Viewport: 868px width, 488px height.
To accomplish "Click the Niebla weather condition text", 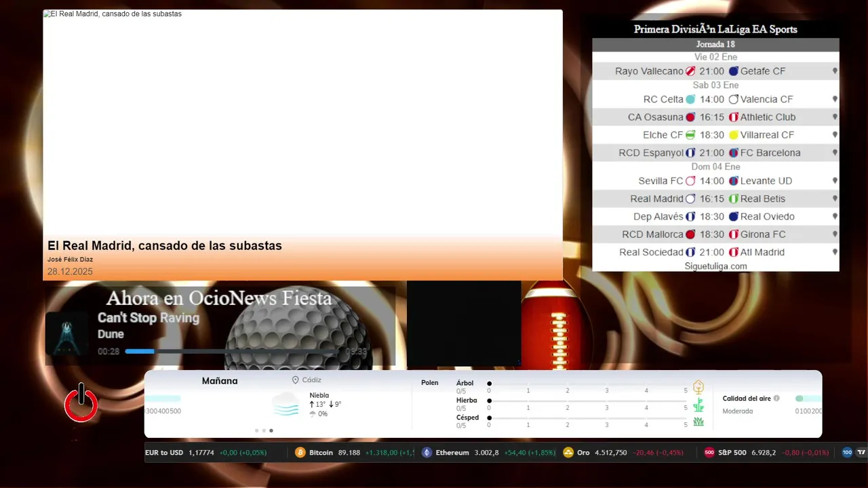I will click(319, 395).
